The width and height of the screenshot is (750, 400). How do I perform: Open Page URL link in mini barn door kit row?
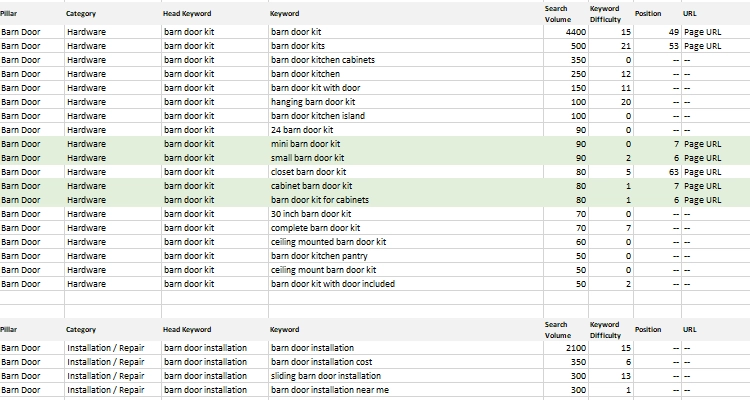[x=702, y=144]
